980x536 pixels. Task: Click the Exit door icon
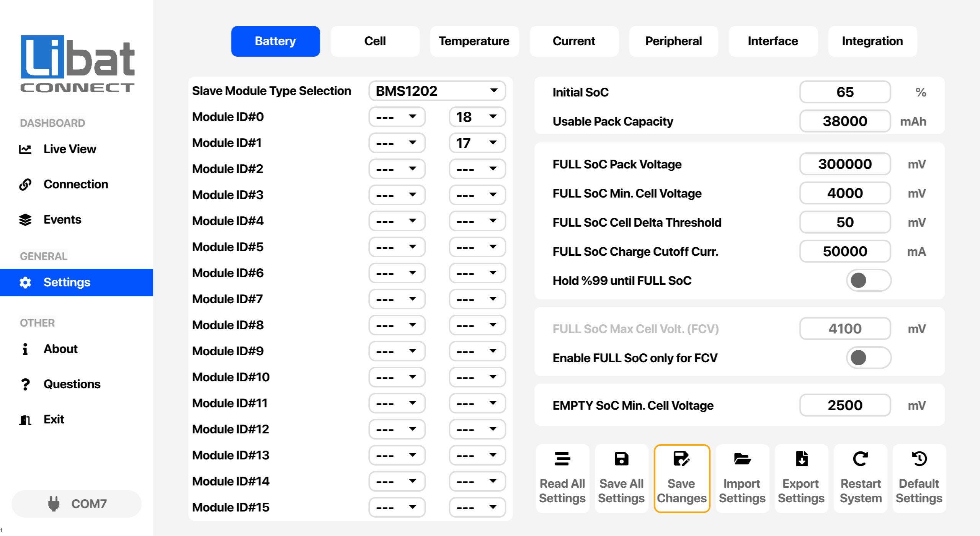pyautogui.click(x=25, y=420)
